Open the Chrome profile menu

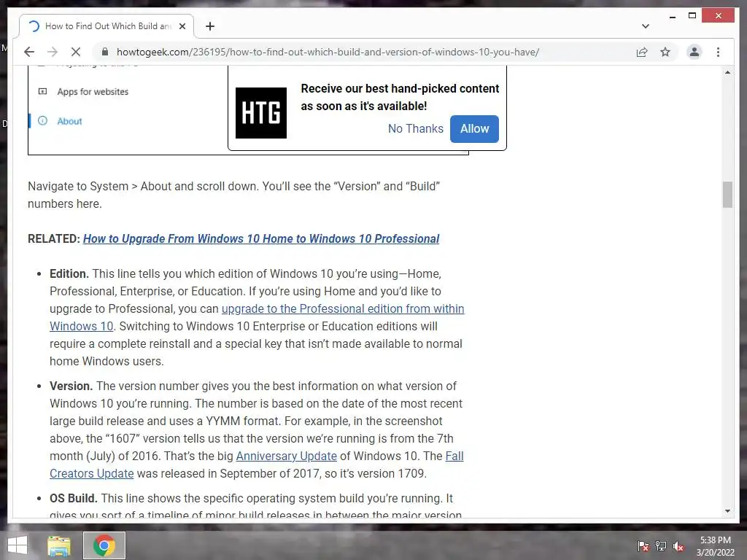pyautogui.click(x=694, y=52)
